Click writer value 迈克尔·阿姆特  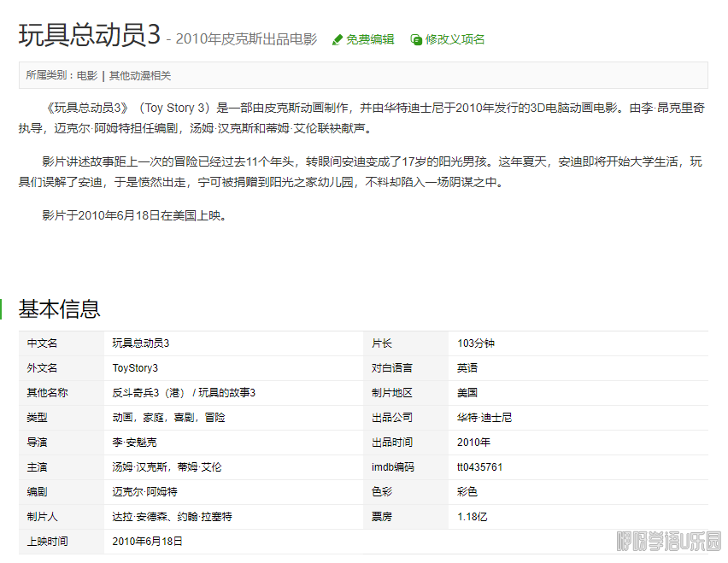point(145,492)
